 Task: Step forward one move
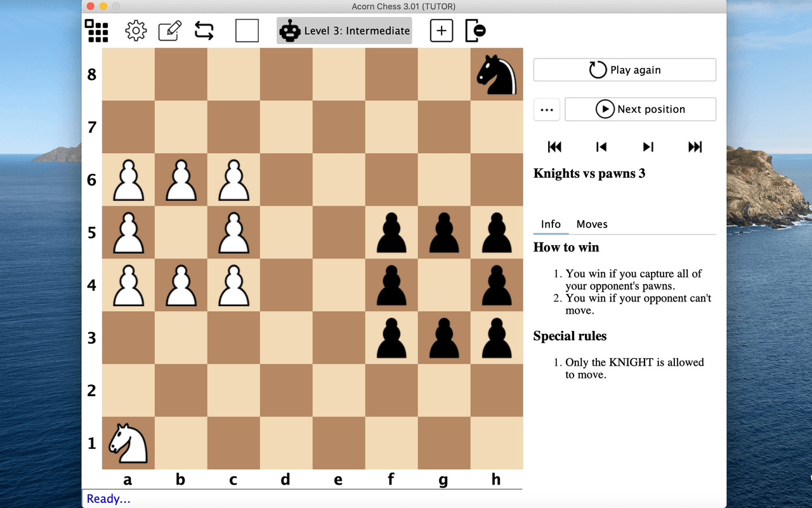pos(648,147)
